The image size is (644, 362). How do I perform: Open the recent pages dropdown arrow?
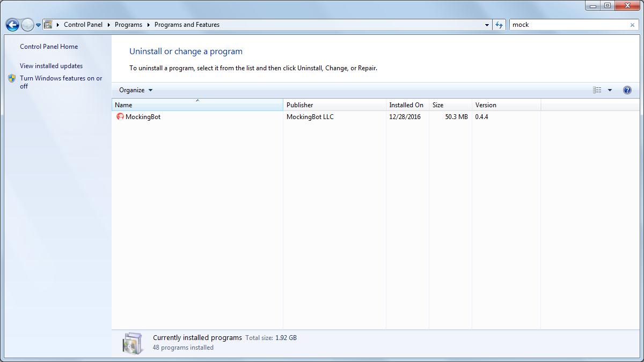tap(38, 25)
